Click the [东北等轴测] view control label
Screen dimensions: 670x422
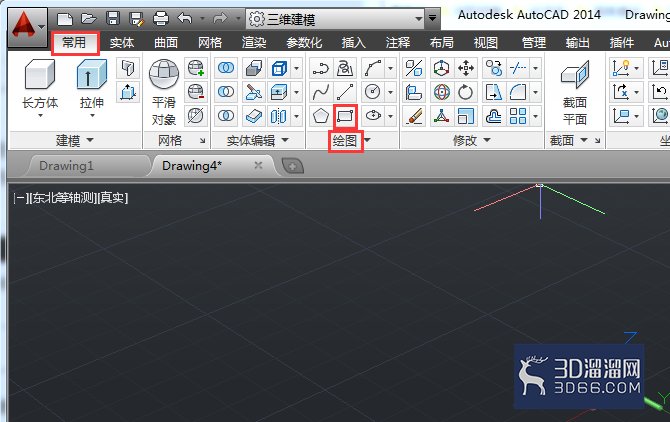[62, 198]
